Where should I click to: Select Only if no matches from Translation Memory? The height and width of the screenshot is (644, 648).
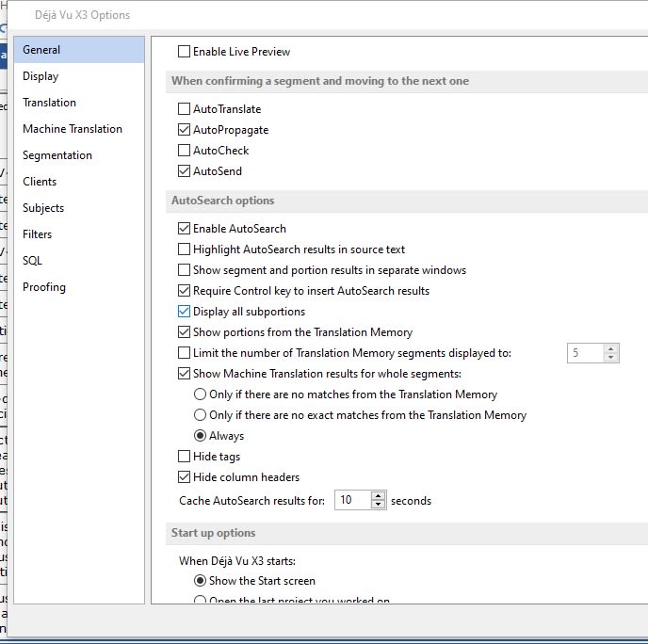click(200, 394)
